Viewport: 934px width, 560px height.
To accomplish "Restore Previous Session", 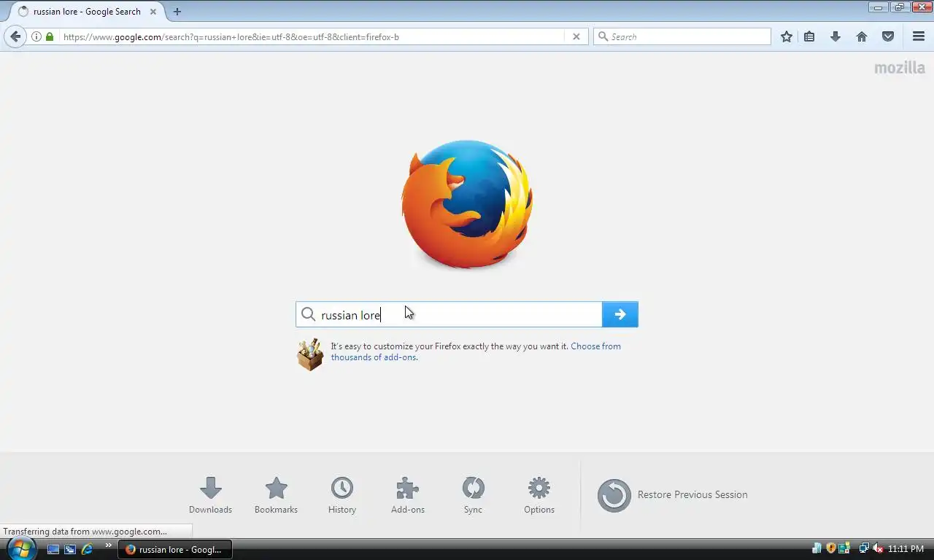I will pos(672,495).
